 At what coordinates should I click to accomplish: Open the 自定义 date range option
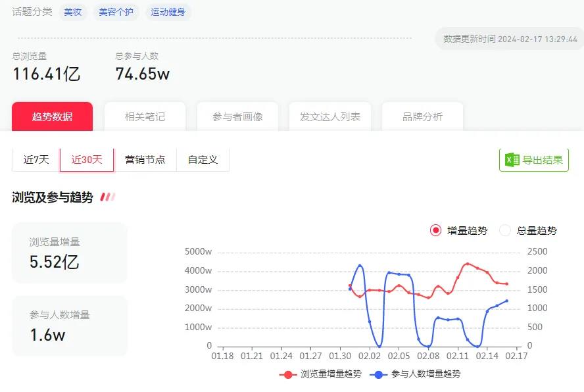pos(203,159)
